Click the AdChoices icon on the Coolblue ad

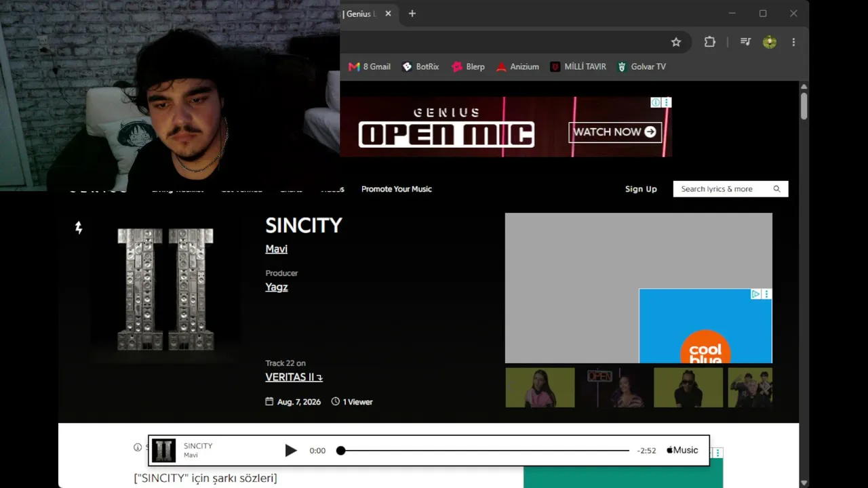(x=755, y=294)
